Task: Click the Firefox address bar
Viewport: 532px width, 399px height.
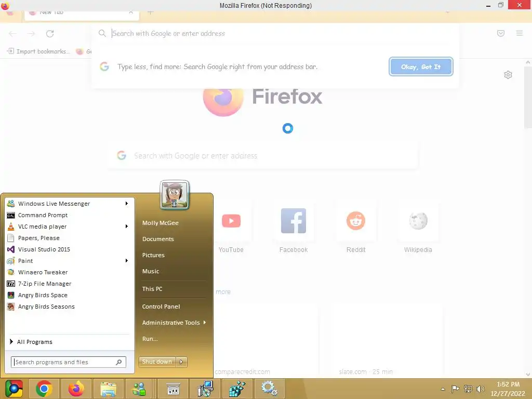Action: [x=275, y=33]
